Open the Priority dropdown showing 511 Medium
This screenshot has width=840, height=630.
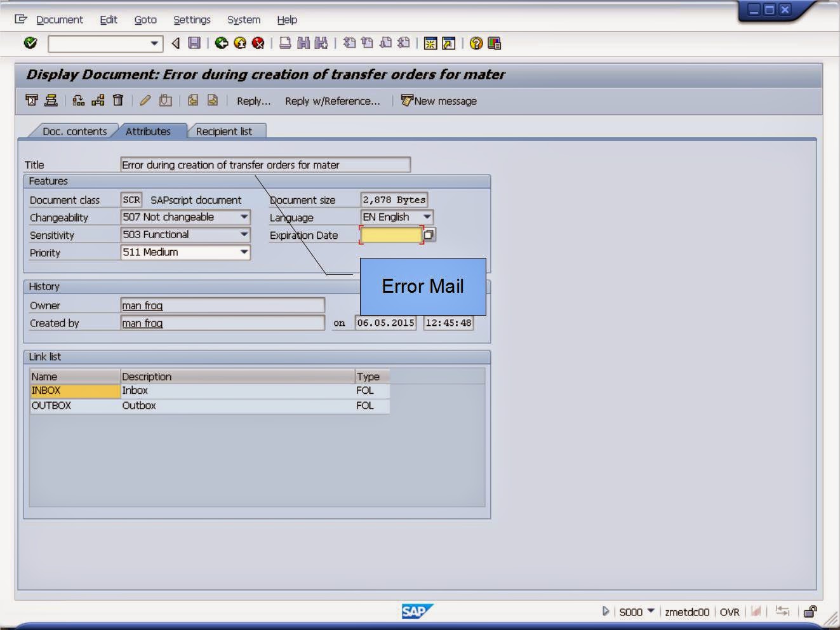[244, 252]
